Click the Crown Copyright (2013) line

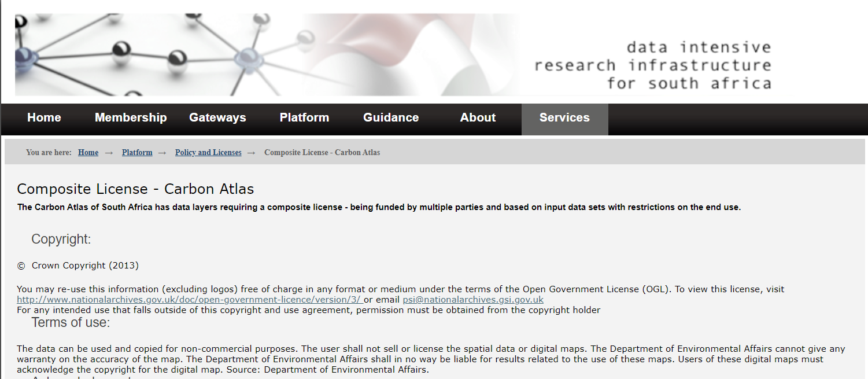(85, 266)
